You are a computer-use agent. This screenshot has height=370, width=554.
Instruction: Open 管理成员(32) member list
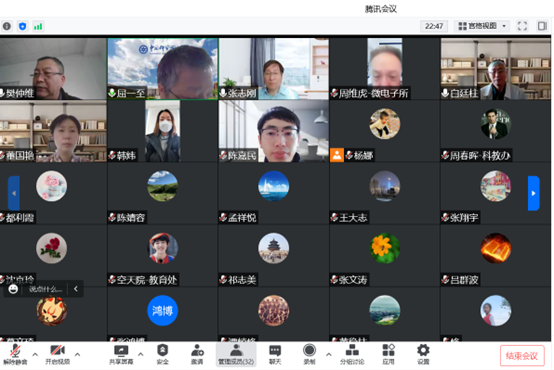pyautogui.click(x=236, y=354)
